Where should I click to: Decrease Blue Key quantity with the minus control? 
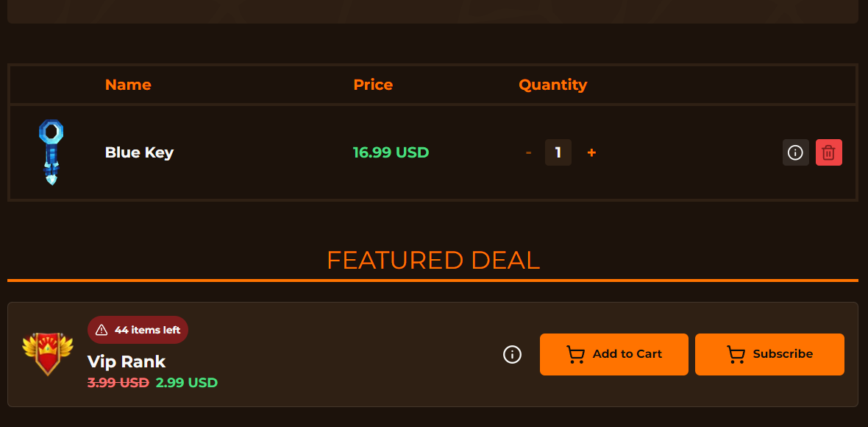pos(528,152)
